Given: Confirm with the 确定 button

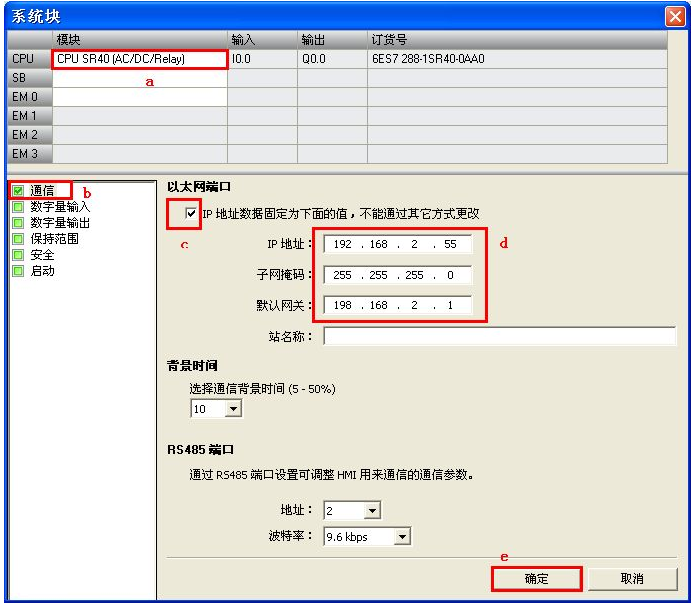Looking at the screenshot, I should pyautogui.click(x=536, y=578).
